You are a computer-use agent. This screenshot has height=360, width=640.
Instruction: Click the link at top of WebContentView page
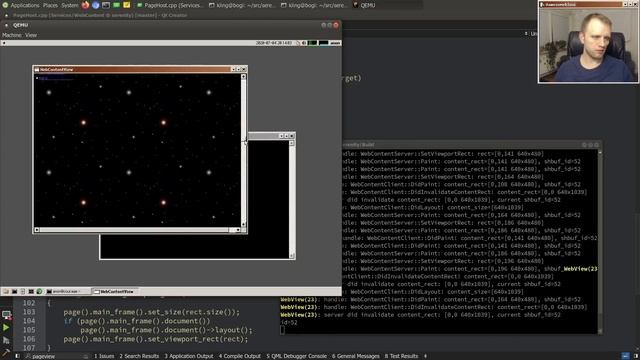pos(56,78)
